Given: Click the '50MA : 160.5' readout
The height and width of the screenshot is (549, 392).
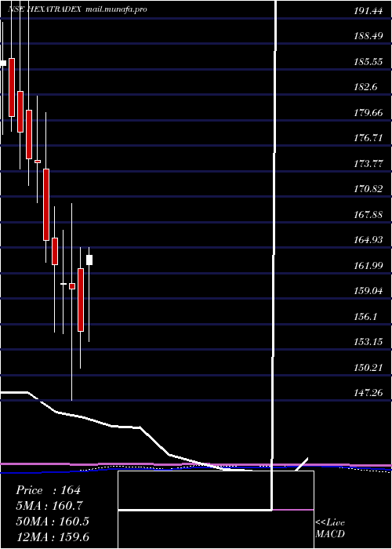Looking at the screenshot, I should 53,522.
